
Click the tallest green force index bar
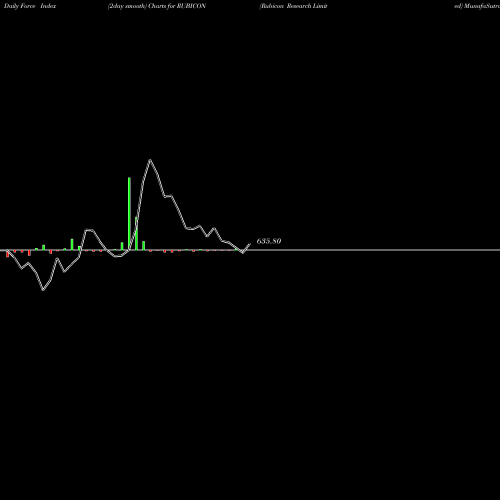point(129,214)
